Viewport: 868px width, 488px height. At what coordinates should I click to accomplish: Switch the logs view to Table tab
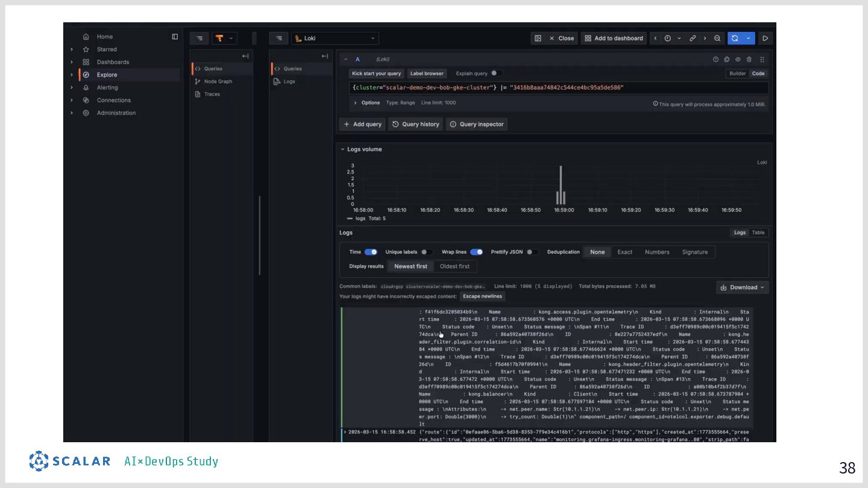click(x=758, y=233)
